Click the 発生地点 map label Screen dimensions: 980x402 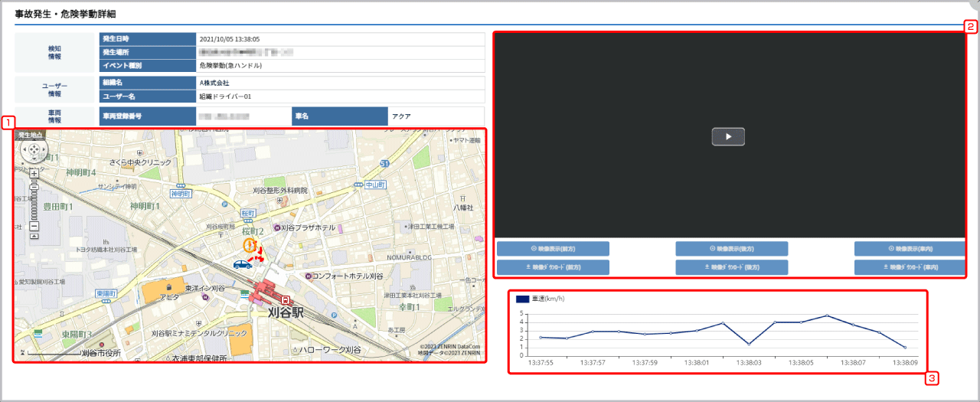(30, 135)
